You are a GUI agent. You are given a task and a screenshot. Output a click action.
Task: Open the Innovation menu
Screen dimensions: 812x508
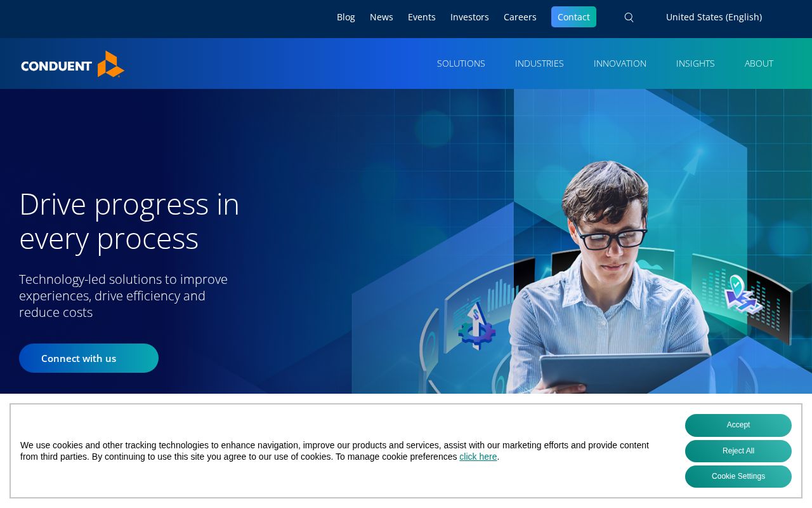click(x=620, y=63)
